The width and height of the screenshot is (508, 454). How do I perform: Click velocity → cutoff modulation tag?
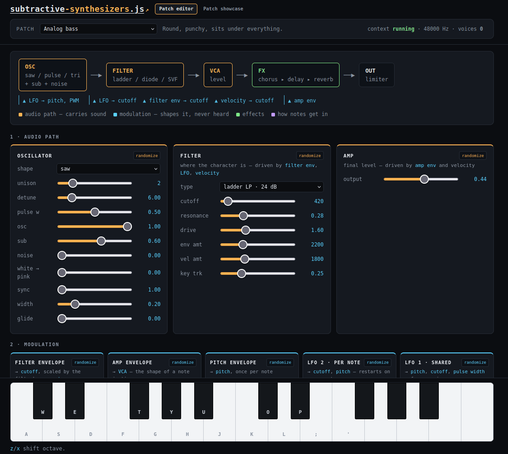(244, 101)
